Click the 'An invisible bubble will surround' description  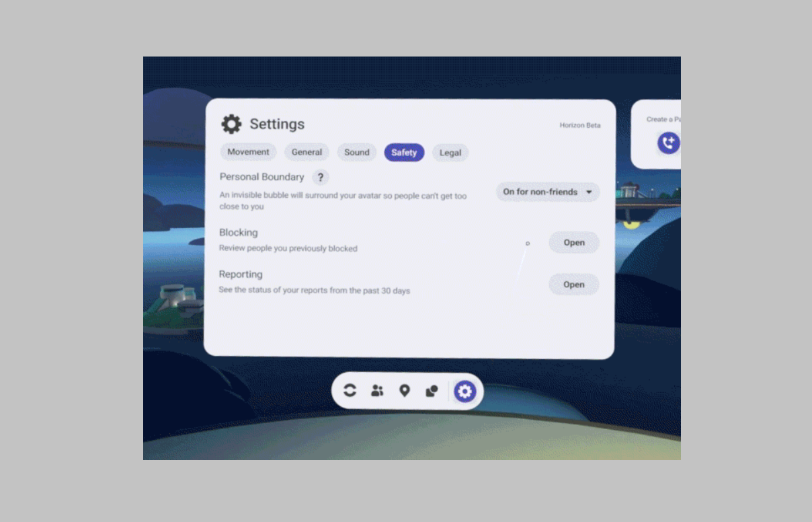point(343,201)
